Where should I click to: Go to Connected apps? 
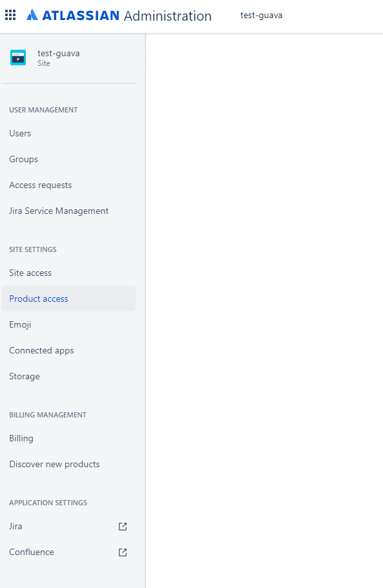68,351
